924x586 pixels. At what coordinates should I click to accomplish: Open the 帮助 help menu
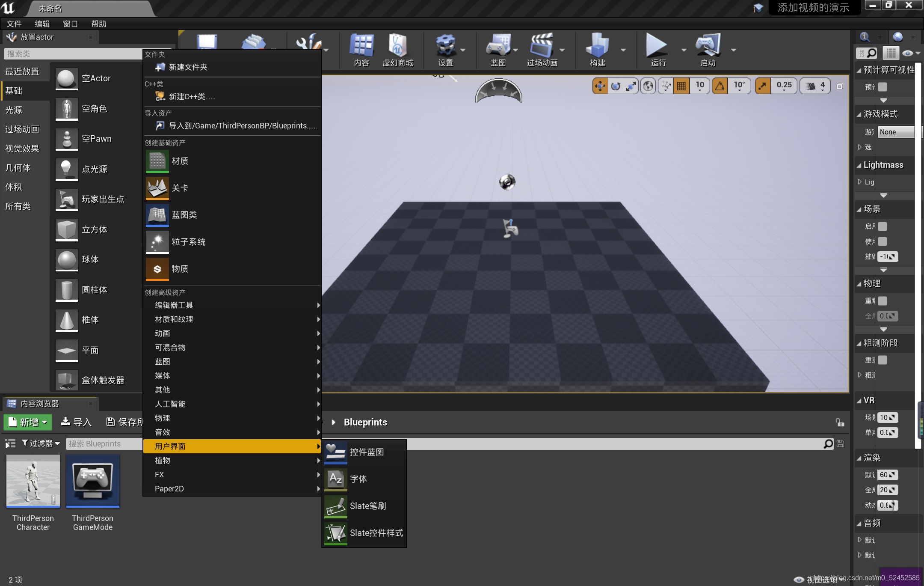pos(99,24)
